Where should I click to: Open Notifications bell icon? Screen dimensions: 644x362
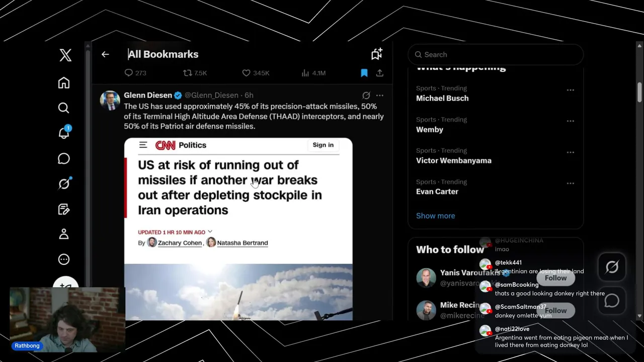tap(64, 133)
